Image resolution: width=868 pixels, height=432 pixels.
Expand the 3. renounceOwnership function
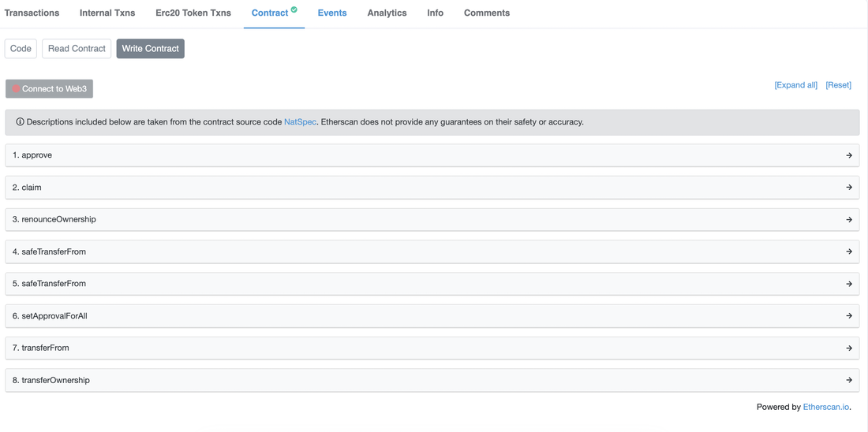pos(432,220)
